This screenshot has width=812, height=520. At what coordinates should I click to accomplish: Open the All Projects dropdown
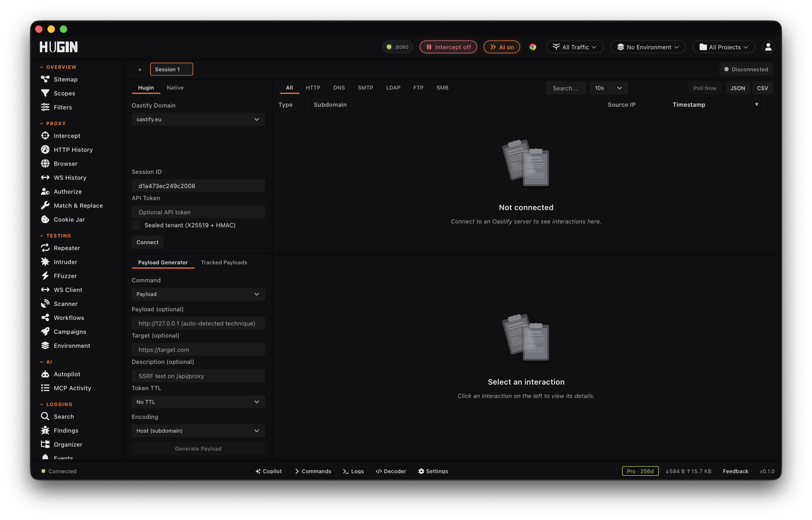(x=724, y=47)
